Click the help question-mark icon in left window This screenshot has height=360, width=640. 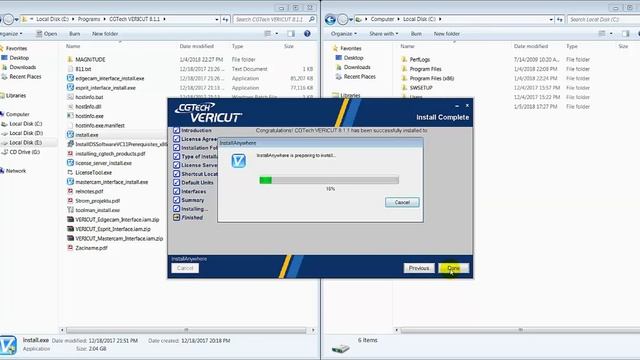pyautogui.click(x=307, y=33)
